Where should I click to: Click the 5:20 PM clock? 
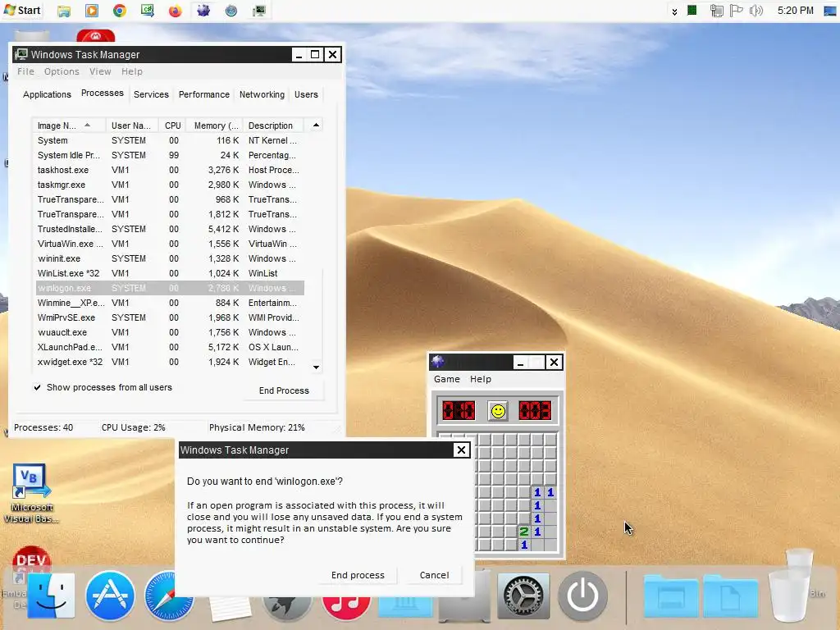(x=796, y=10)
